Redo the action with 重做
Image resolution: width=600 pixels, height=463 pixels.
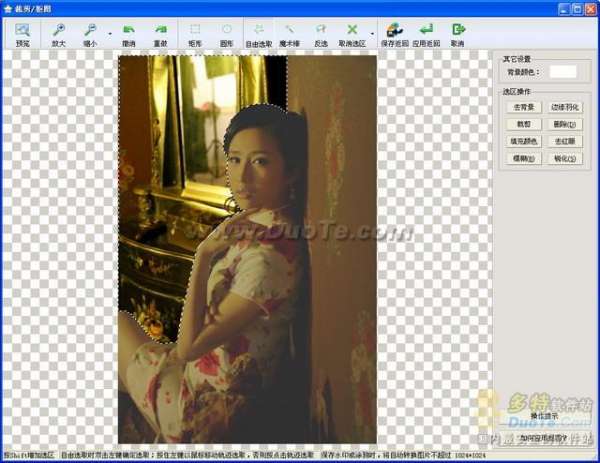coord(160,35)
